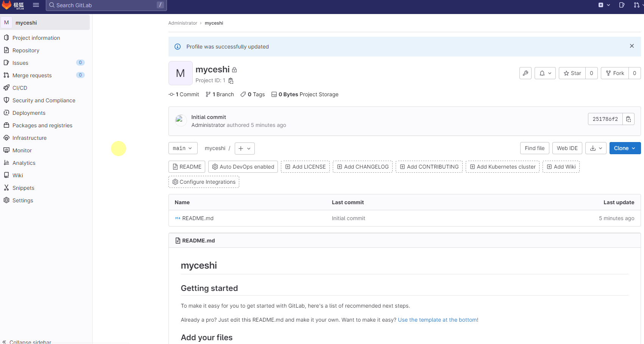Copy the Project ID using the clipboard icon
Screen dimensions: 644x344
pos(231,81)
